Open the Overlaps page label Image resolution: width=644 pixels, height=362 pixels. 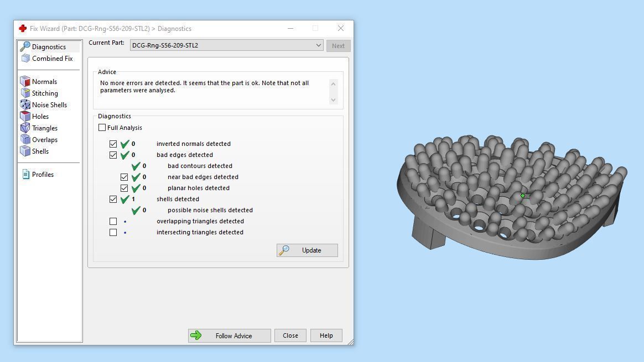[45, 139]
